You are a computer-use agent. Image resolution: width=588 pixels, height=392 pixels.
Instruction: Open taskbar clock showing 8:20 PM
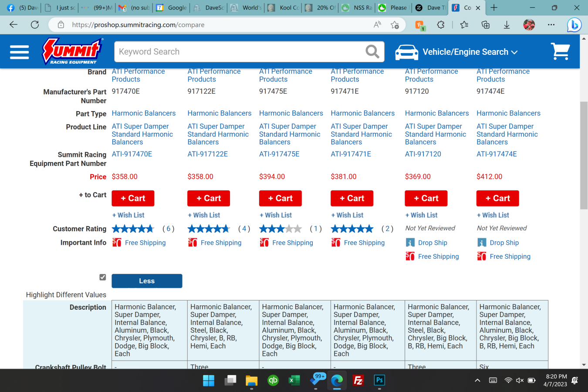(555, 380)
